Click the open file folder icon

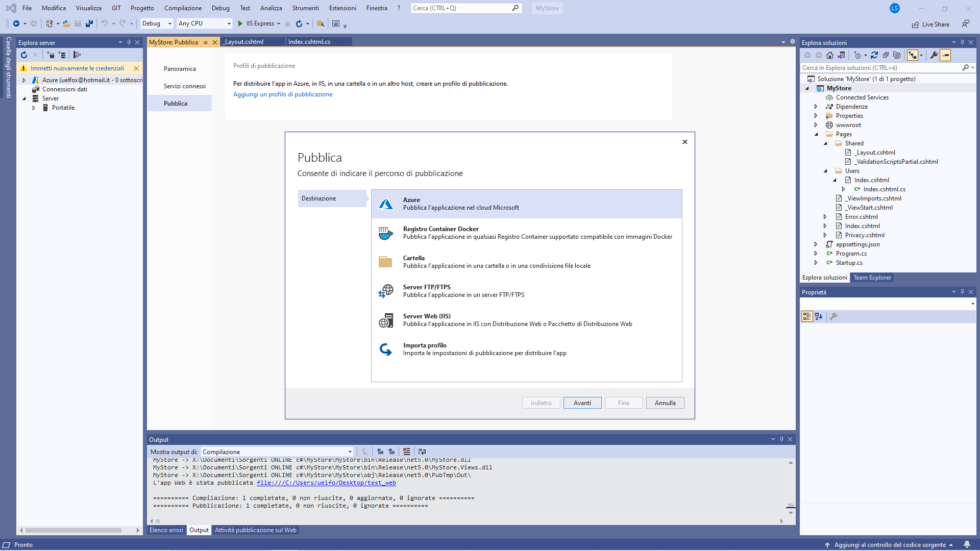click(66, 23)
